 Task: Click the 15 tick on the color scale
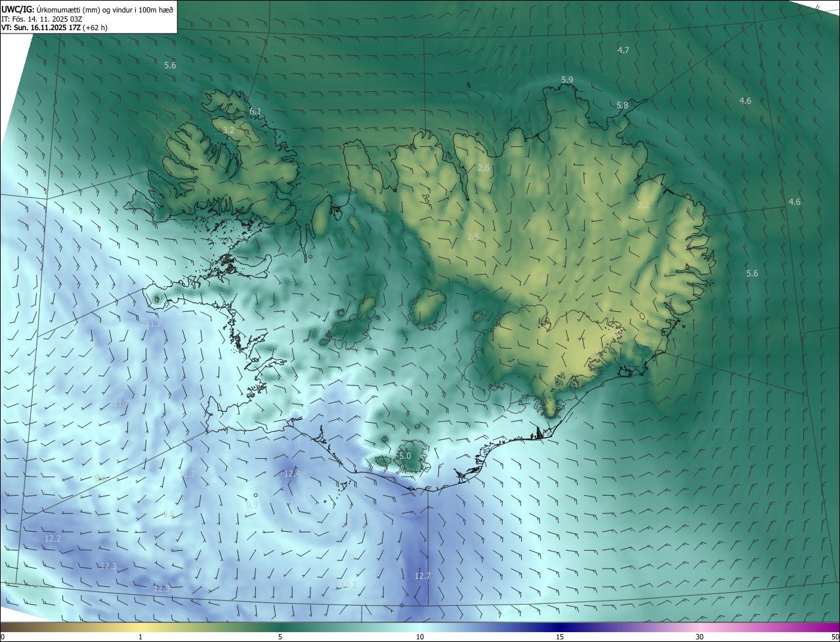point(560,637)
